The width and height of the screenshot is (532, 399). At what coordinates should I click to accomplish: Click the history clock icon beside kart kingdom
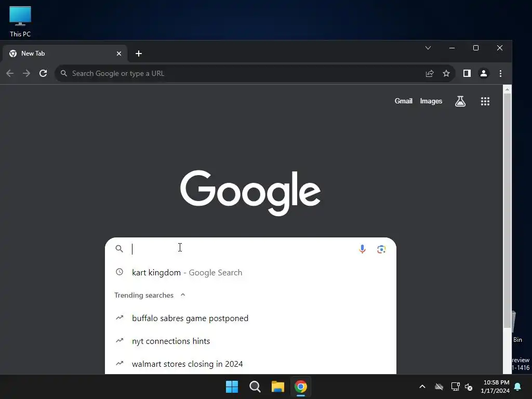pos(119,272)
